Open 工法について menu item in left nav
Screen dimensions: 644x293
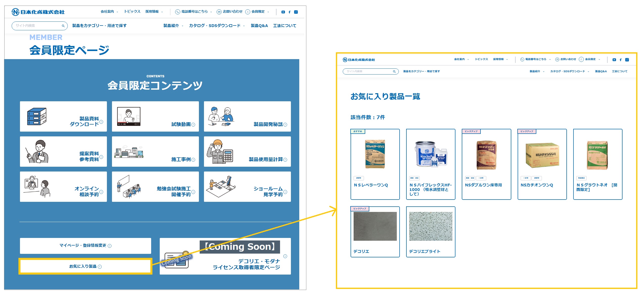click(284, 26)
